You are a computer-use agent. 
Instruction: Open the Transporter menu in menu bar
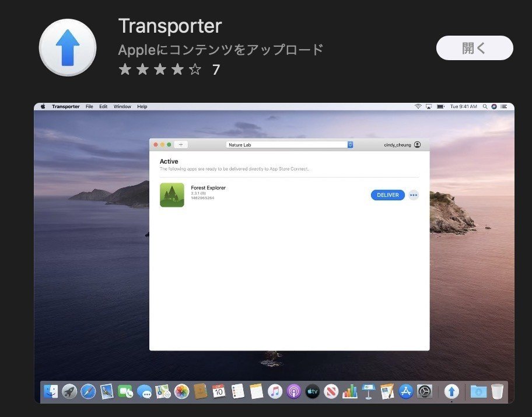(x=66, y=106)
